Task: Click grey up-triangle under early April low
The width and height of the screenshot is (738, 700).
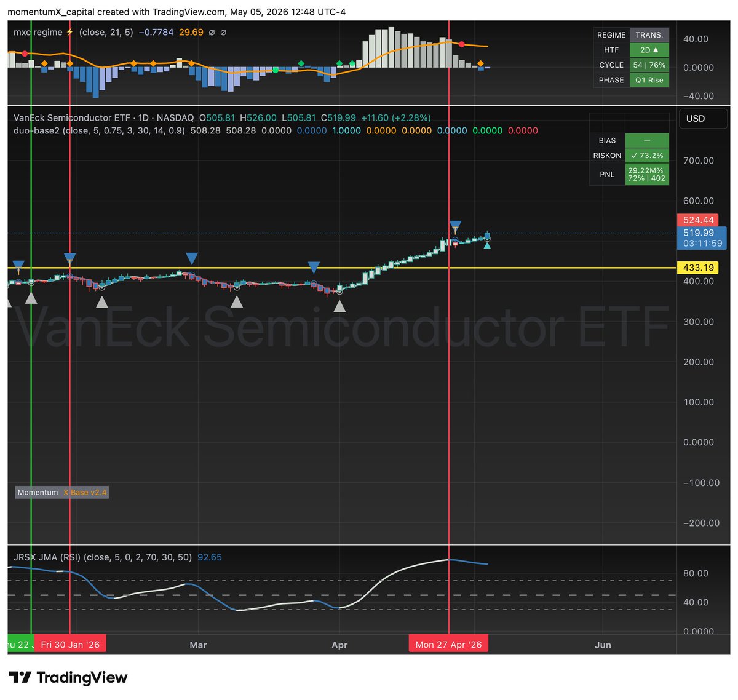Action: [x=339, y=306]
